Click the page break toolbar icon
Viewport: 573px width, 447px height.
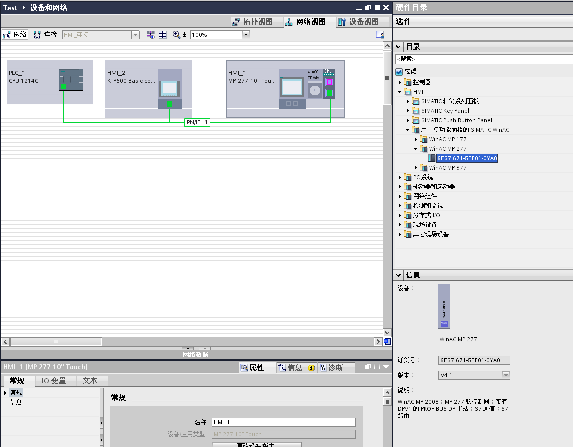coord(163,35)
